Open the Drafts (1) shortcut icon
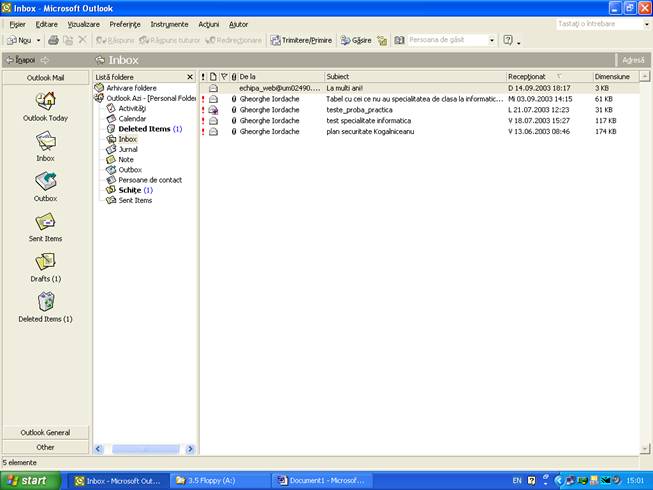653x490 pixels. coord(45,262)
